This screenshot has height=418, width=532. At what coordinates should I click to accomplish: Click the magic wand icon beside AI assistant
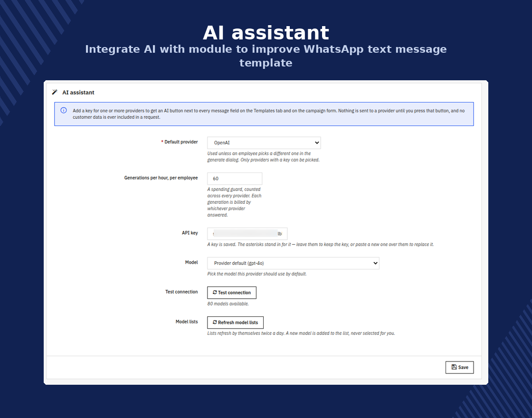tap(55, 92)
